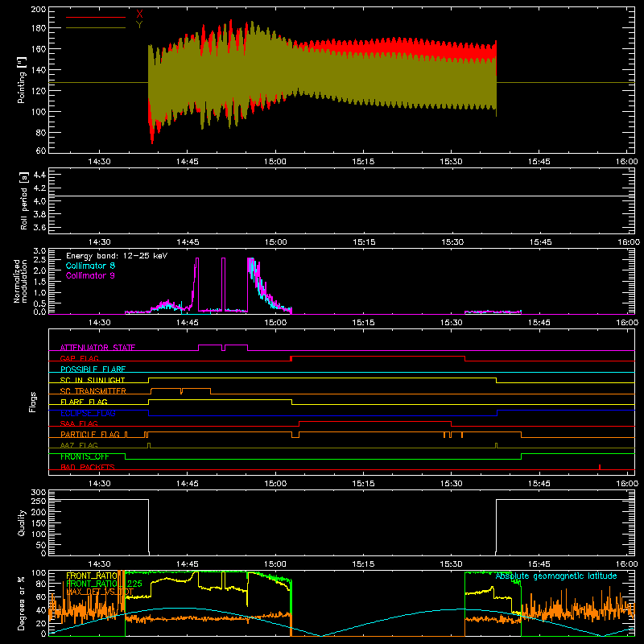Viewport: 644px width, 644px height.
Task: Click '14:30' under the Pointing plot
Action: [x=99, y=162]
